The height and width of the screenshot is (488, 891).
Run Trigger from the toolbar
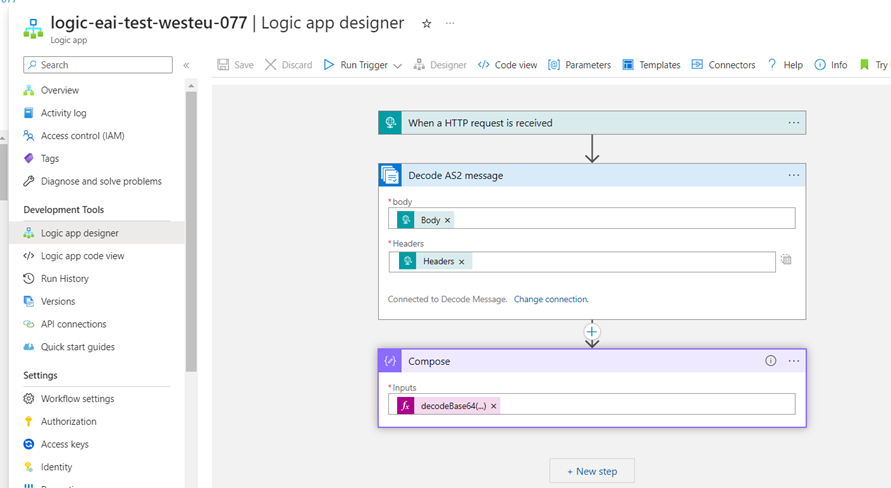pos(356,65)
